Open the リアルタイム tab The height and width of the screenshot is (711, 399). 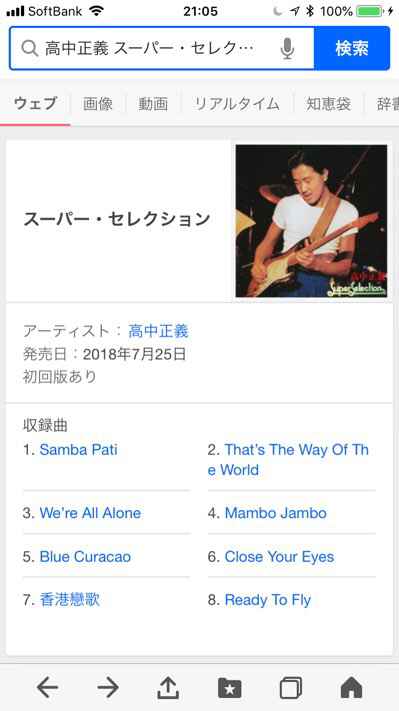pos(237,104)
